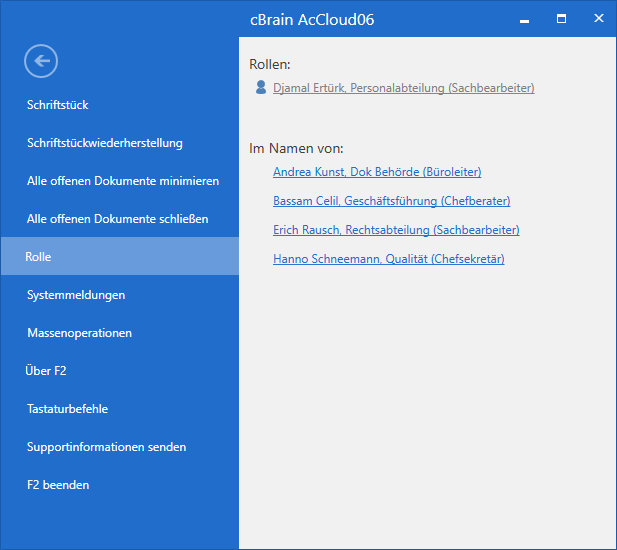Quit via F2 beenden
Viewport: 617px width, 550px height.
[58, 485]
